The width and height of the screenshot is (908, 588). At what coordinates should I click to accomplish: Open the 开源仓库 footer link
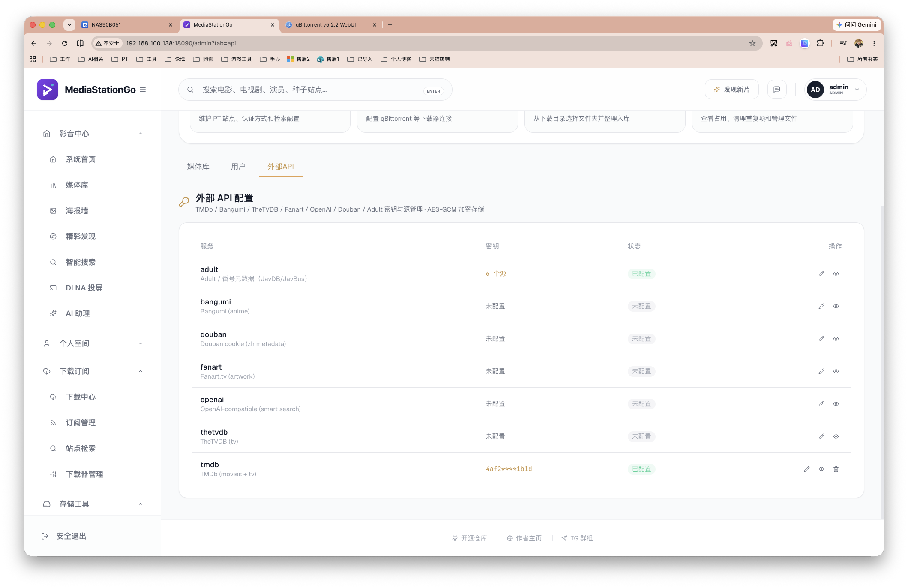470,538
